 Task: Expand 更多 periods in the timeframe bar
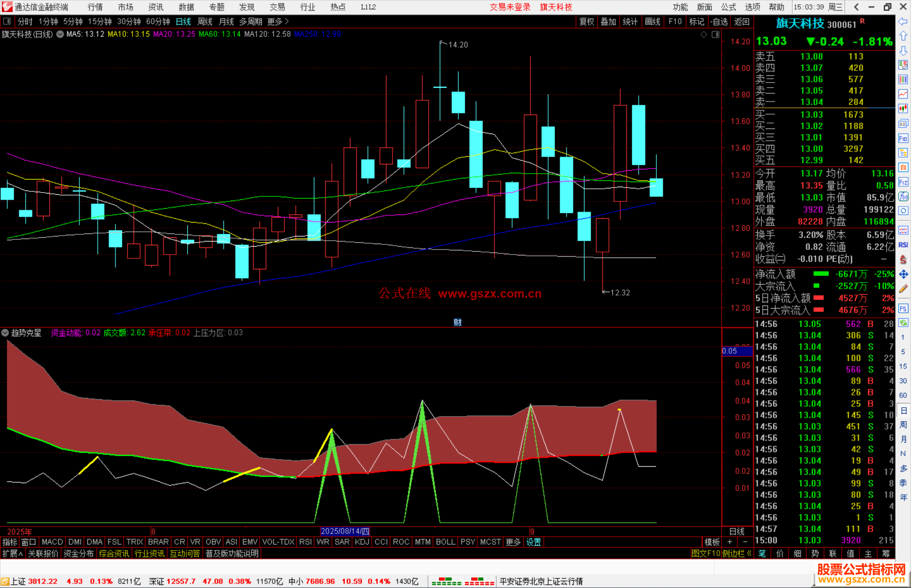pyautogui.click(x=278, y=21)
